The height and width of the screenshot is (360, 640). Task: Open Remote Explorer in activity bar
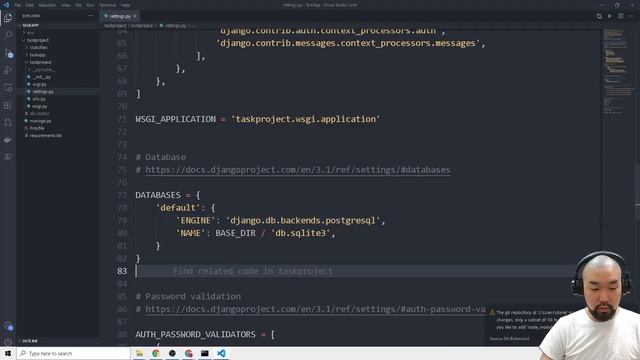click(x=8, y=88)
